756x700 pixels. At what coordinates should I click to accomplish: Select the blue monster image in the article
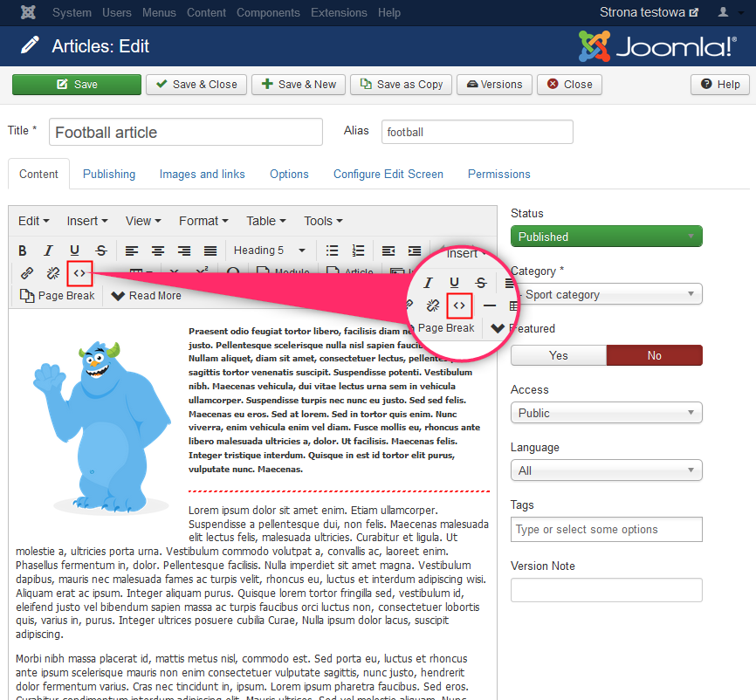pyautogui.click(x=102, y=426)
